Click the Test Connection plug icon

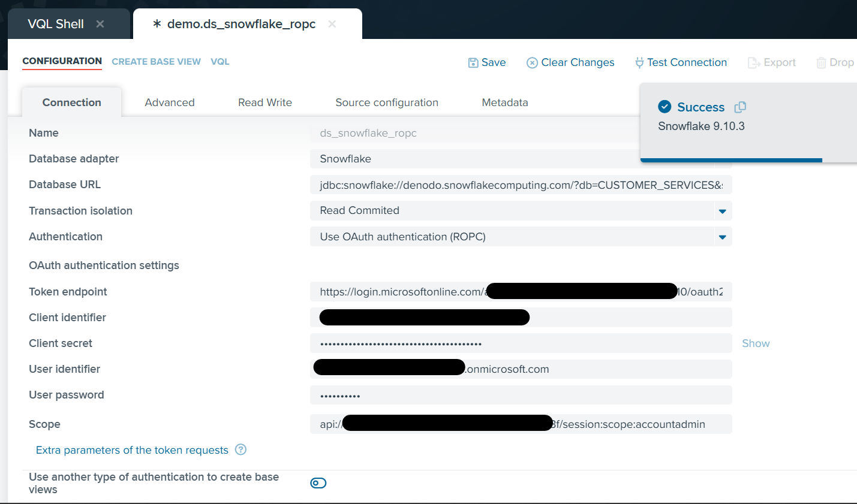(x=639, y=63)
